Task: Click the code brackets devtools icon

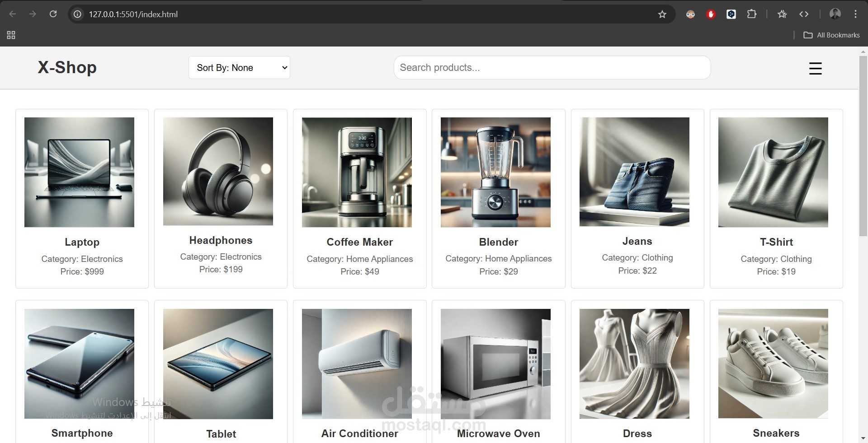Action: tap(804, 14)
